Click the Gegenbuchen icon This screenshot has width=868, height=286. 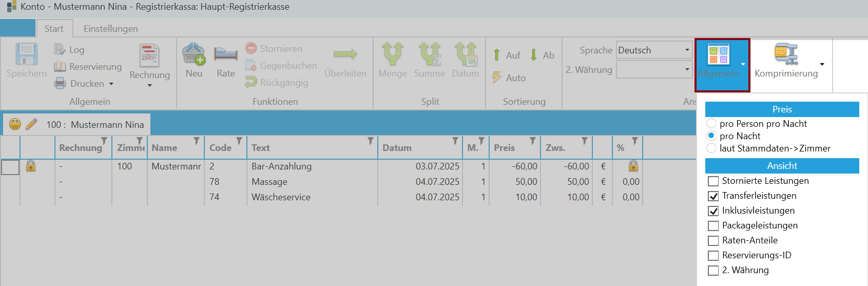(x=251, y=65)
